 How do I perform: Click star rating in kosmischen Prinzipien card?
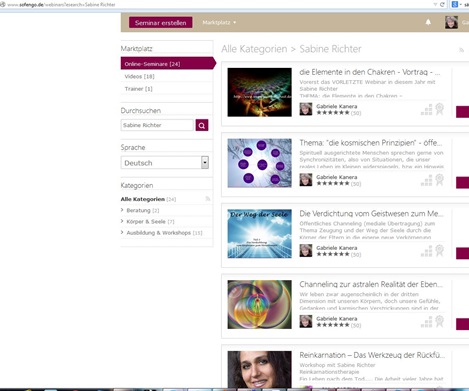[x=333, y=183]
